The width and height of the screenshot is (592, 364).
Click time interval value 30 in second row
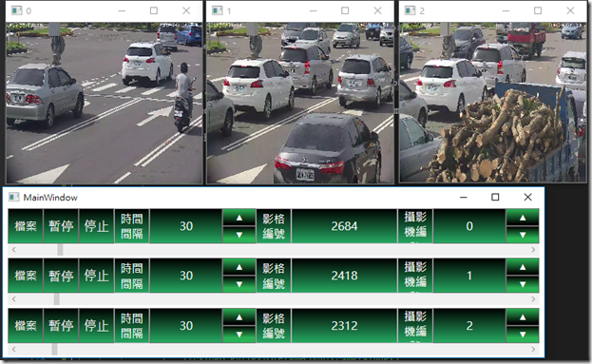point(186,276)
